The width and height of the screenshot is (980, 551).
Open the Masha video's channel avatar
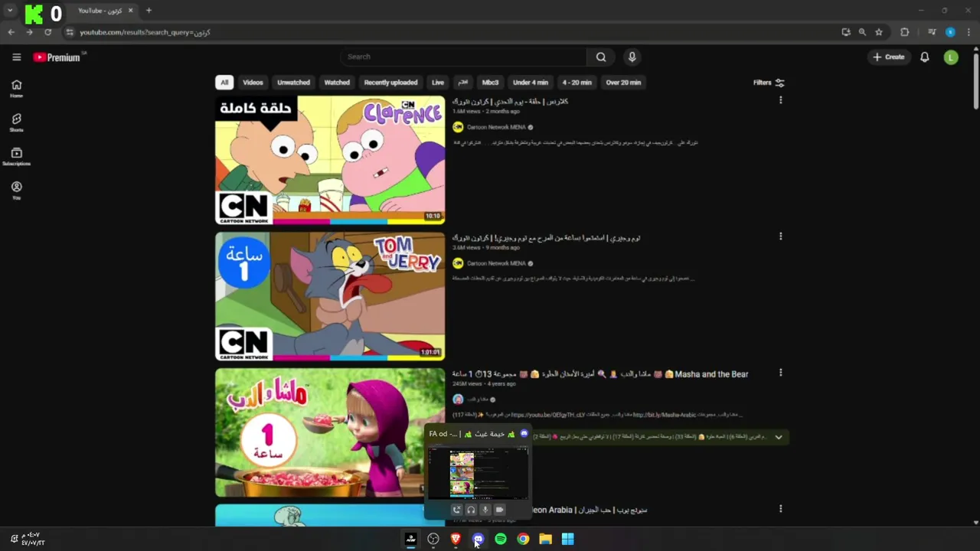click(x=458, y=399)
